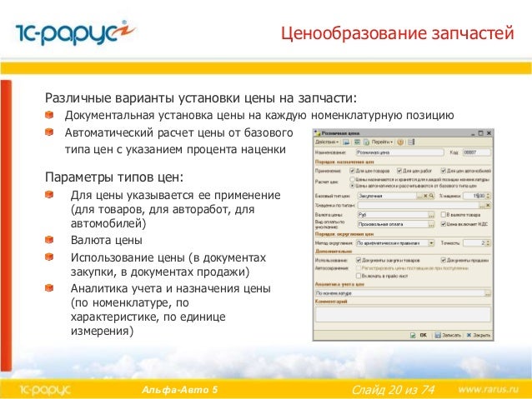This screenshot has width=532, height=399.
Task: Click inside the Комментарий text area
Action: click(x=403, y=314)
